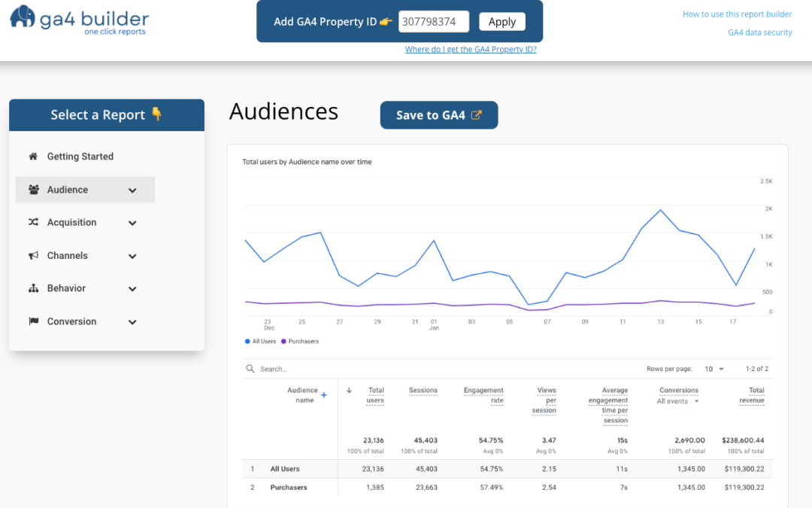This screenshot has height=508, width=812.
Task: Click the $238,600.44 total revenue value
Action: coord(743,440)
